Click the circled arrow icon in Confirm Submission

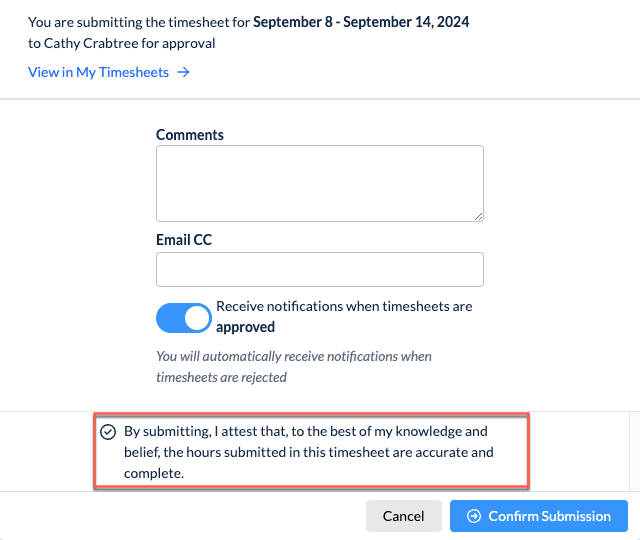coord(474,516)
